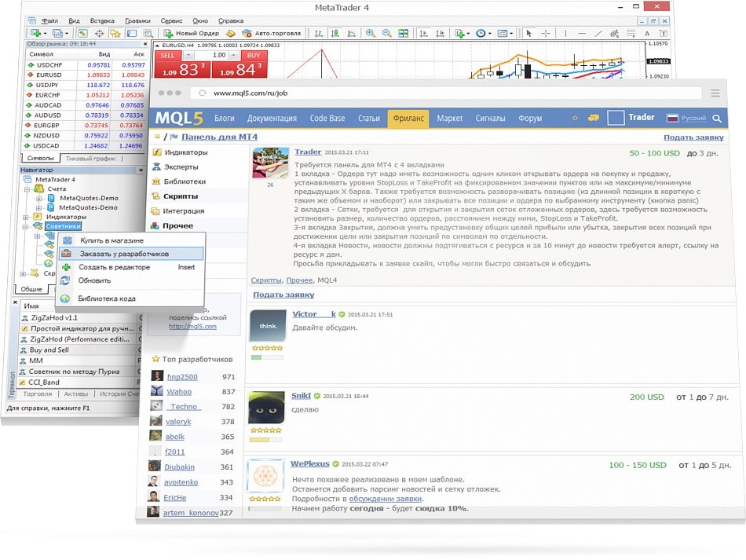Choose Заказать у разработчиков from context menu
This screenshot has height=560, width=746.
[123, 254]
